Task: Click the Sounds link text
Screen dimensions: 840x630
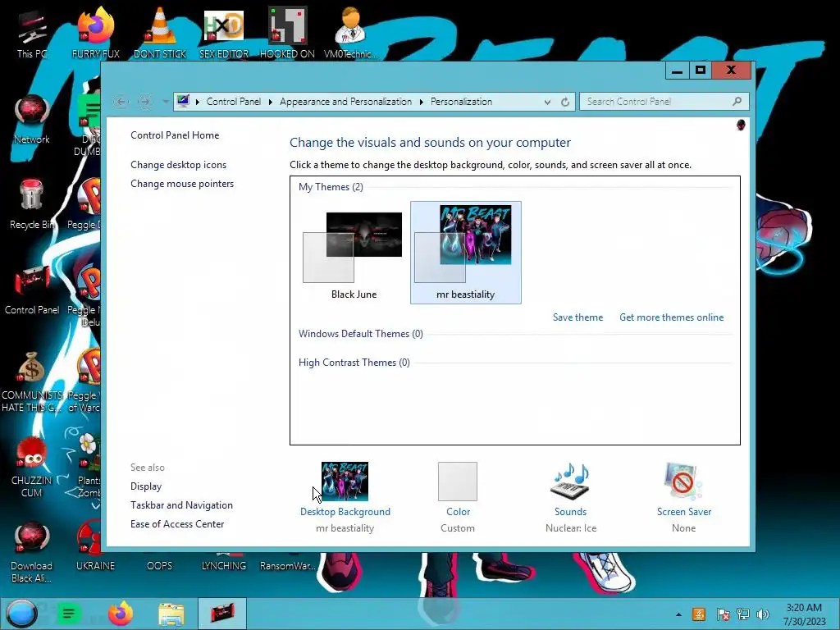Action: point(571,512)
